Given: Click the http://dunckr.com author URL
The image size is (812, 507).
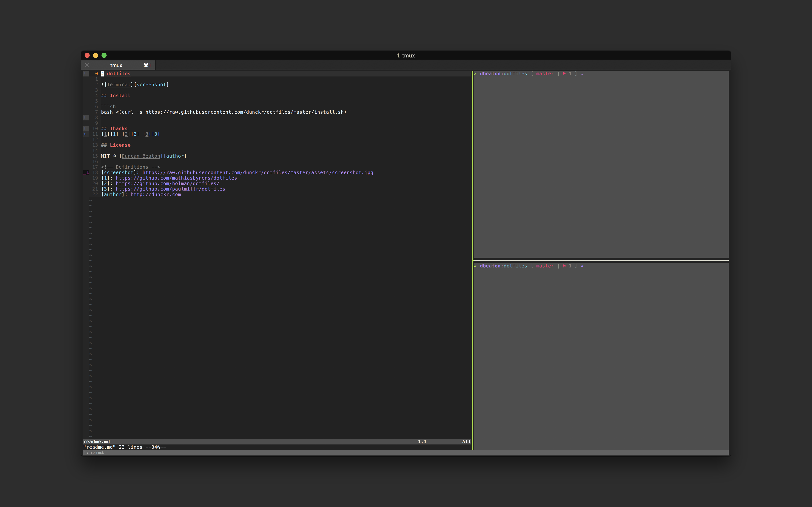Looking at the screenshot, I should tap(156, 195).
